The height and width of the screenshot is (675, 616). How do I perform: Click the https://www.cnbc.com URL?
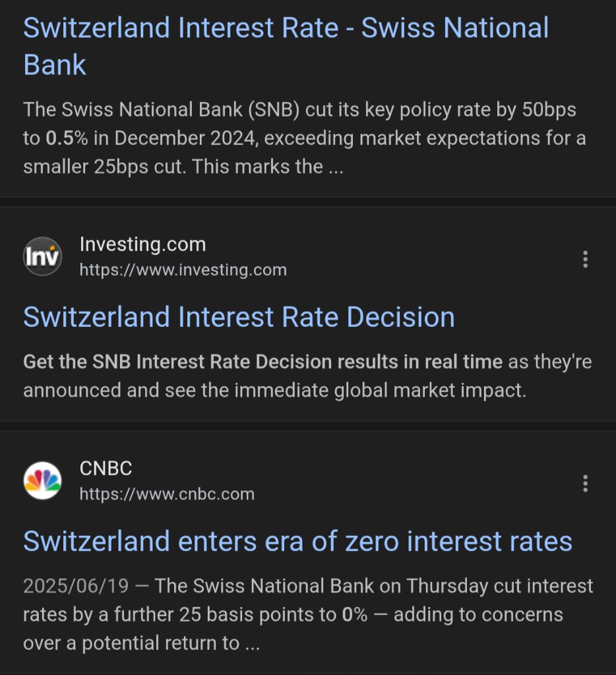[x=167, y=494]
